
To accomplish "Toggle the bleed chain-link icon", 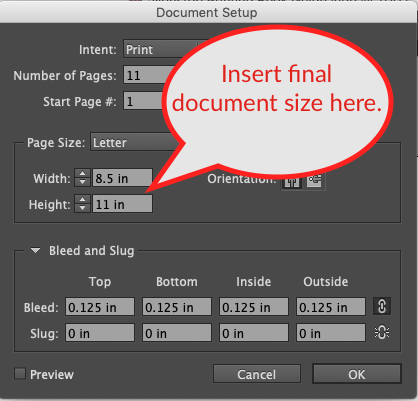I will tap(382, 306).
